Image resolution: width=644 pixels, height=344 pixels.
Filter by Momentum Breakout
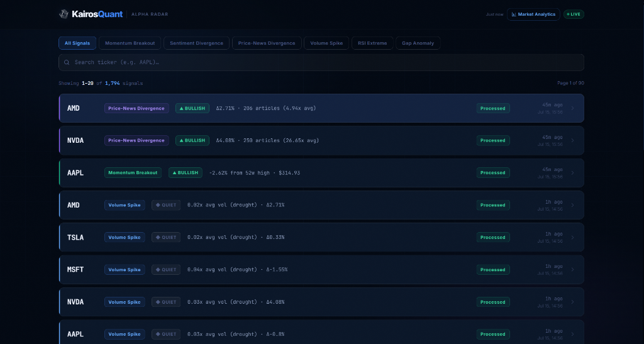(130, 43)
